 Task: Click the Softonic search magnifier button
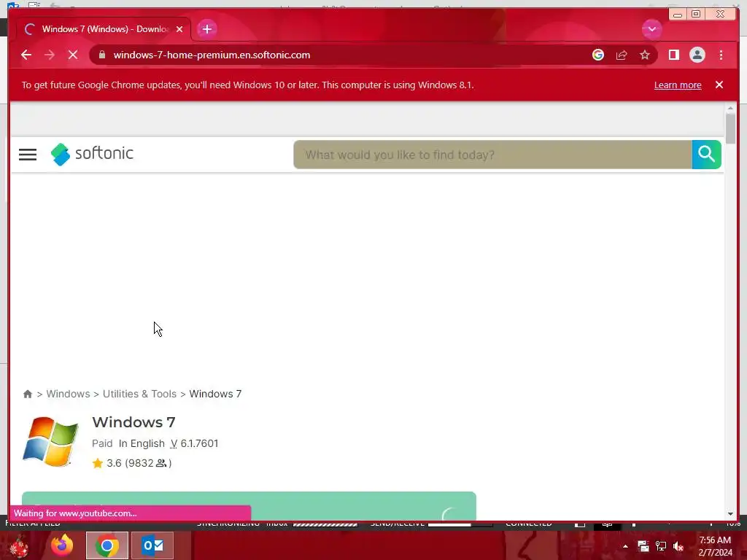tap(706, 155)
